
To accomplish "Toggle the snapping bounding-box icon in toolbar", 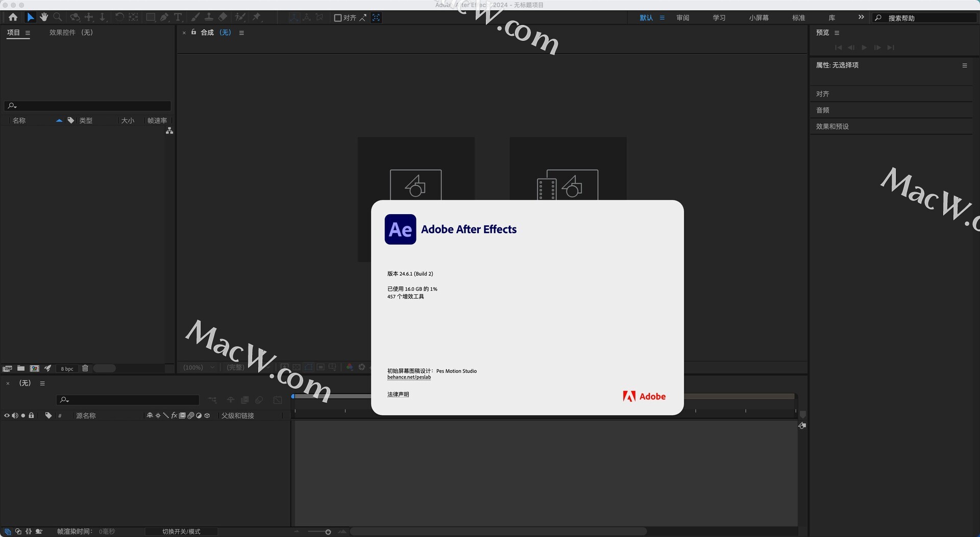I will click(x=376, y=17).
